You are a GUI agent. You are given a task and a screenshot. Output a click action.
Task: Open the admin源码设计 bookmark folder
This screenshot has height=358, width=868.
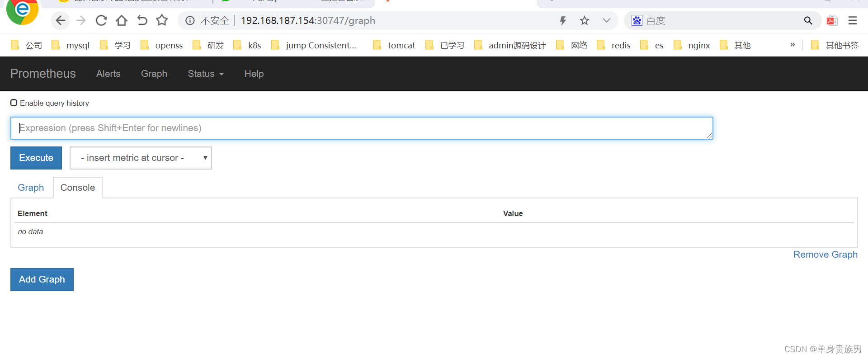click(509, 45)
